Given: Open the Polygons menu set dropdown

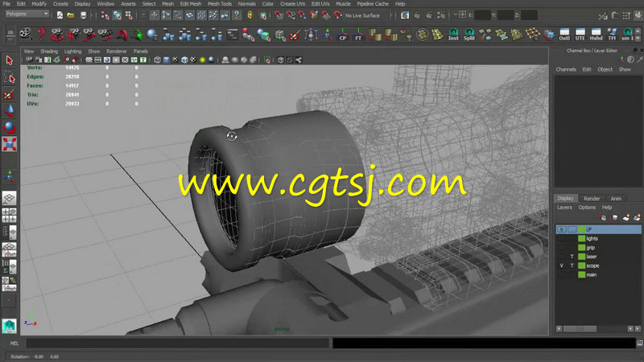Looking at the screenshot, I should tap(27, 14).
